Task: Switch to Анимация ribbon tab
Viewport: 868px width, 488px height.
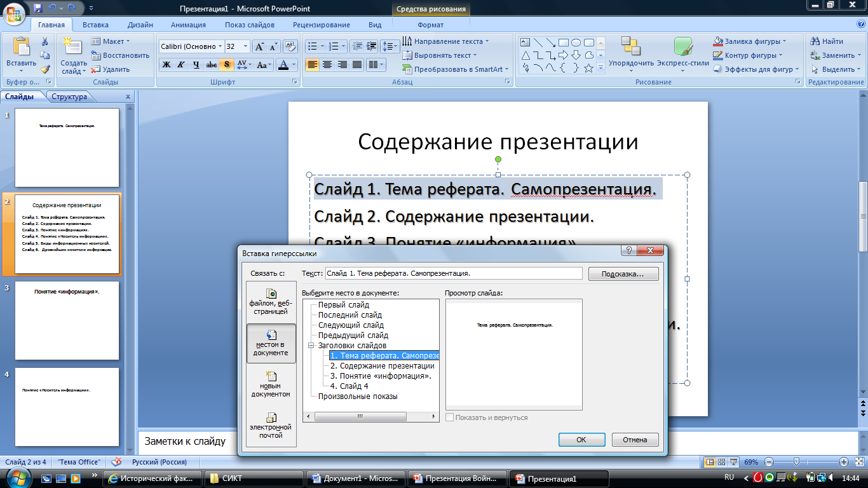Action: pos(188,25)
